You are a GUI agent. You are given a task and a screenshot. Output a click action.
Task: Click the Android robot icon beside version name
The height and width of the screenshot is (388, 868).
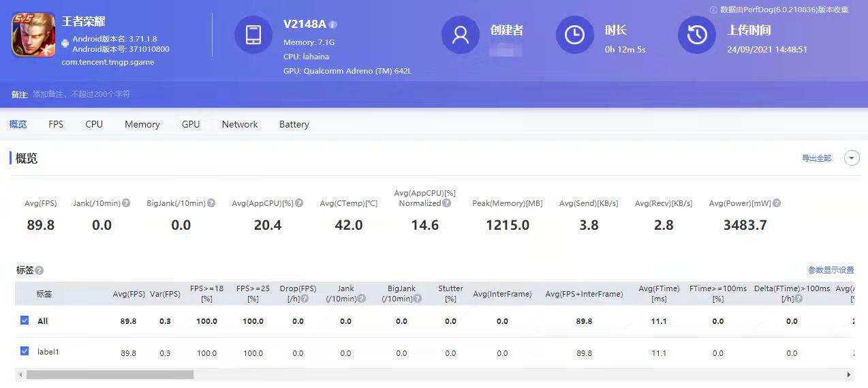65,44
